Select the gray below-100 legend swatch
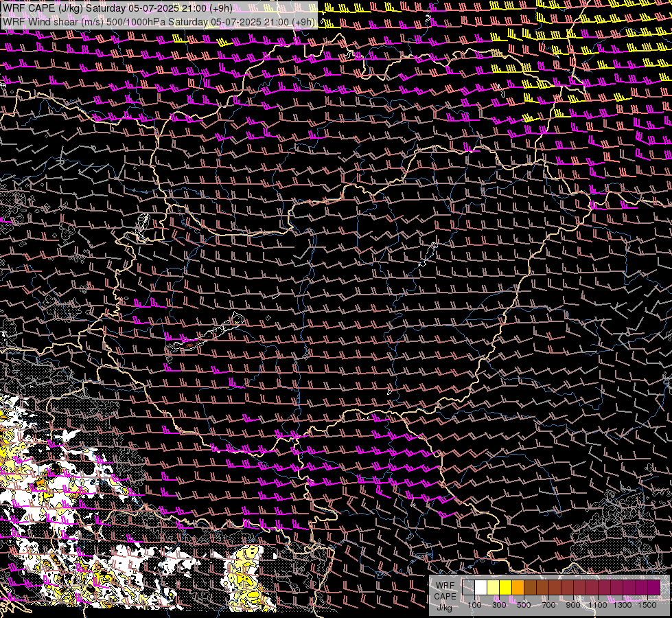Screen dimensions: 672x618 pyautogui.click(x=468, y=587)
